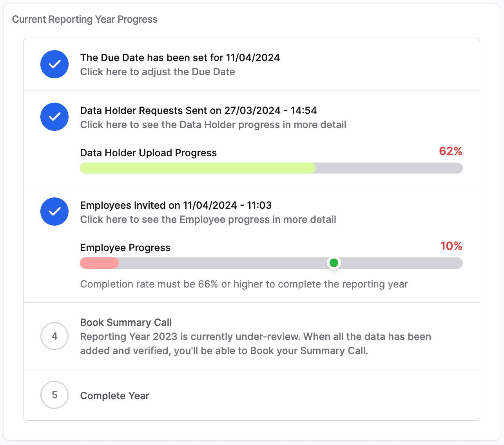This screenshot has height=445, width=504.
Task: Click the step 4 circle icon
Action: [54, 336]
